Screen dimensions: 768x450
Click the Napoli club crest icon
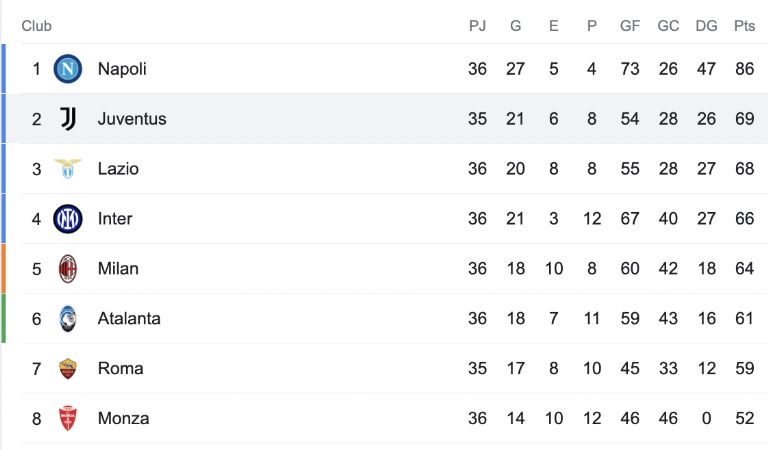click(68, 69)
